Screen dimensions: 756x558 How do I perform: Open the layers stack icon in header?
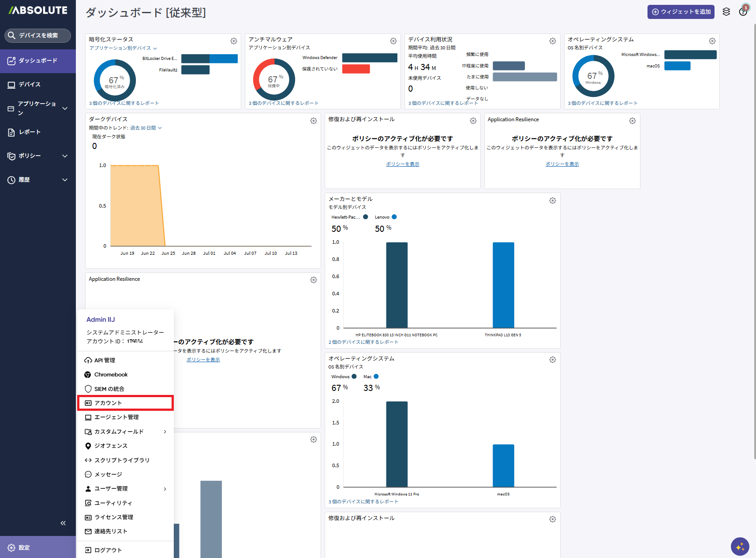click(726, 12)
